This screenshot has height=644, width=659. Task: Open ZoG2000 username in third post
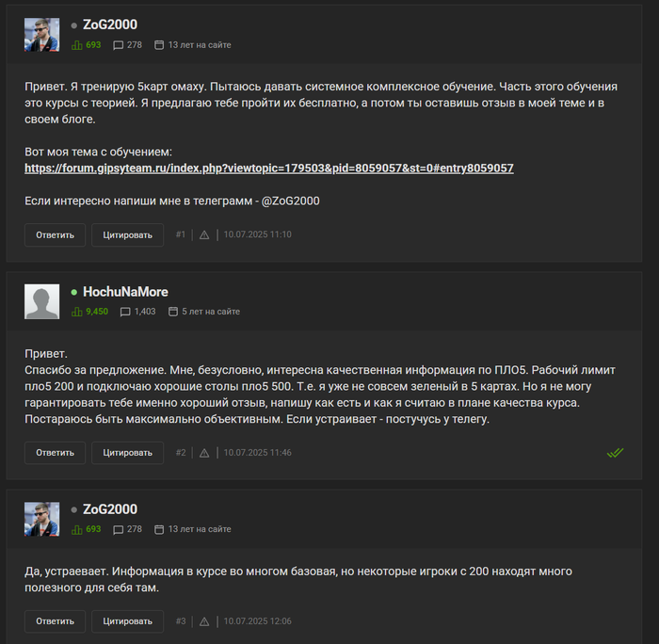(110, 509)
